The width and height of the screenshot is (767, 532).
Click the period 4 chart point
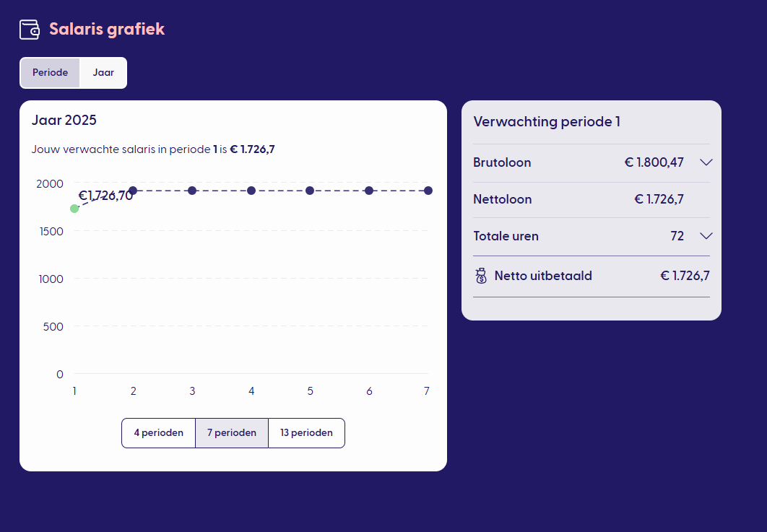click(251, 191)
